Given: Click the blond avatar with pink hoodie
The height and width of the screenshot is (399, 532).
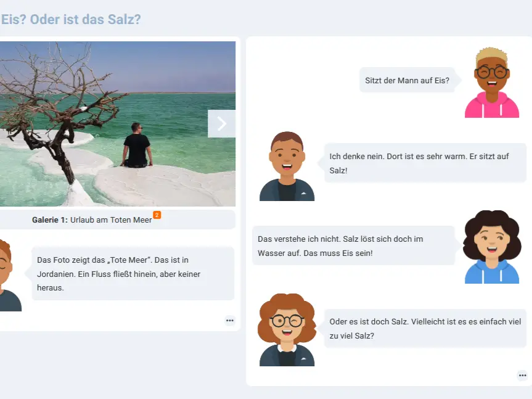Looking at the screenshot, I should tap(492, 83).
